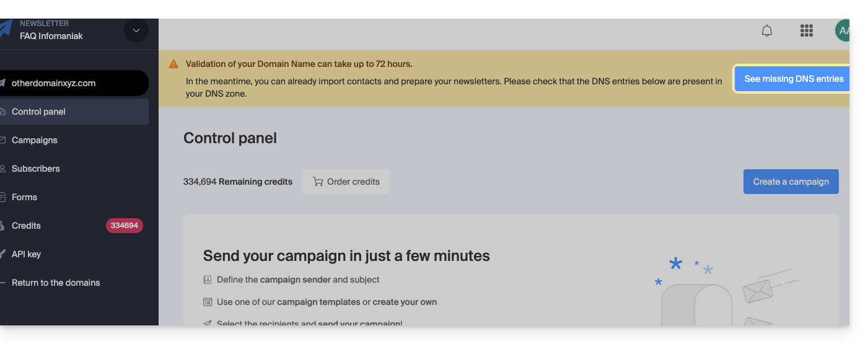
Task: Click Return to the domains link
Action: (x=56, y=283)
